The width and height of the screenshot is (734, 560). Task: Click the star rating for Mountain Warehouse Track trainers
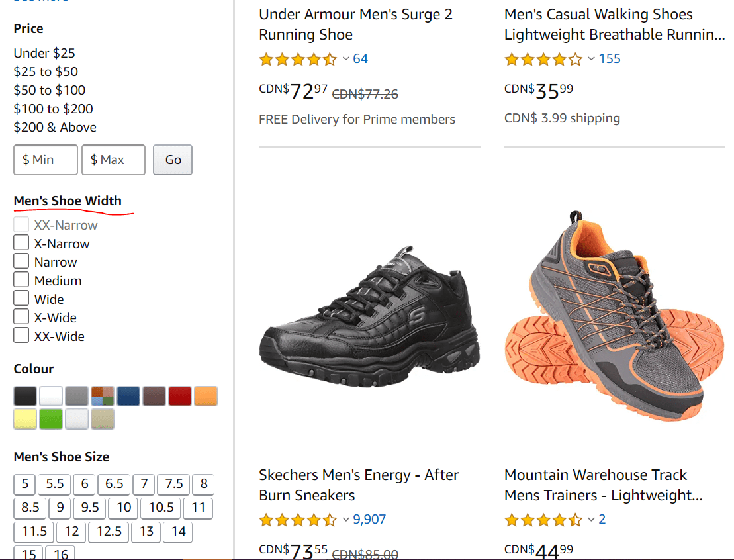coord(543,520)
